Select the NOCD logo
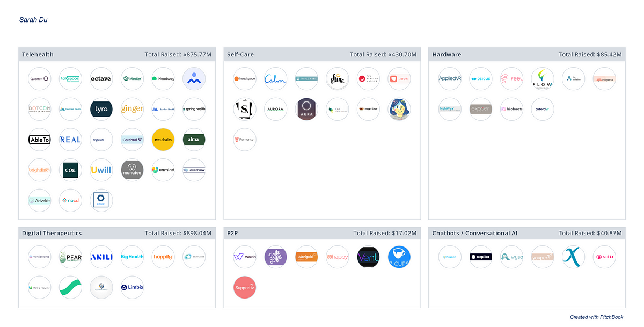 [70, 201]
